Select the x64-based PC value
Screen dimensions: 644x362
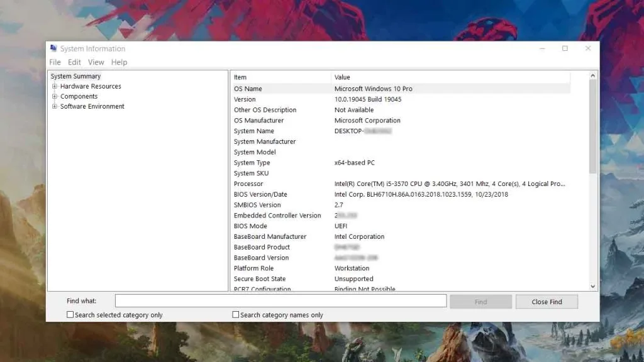[x=355, y=163]
